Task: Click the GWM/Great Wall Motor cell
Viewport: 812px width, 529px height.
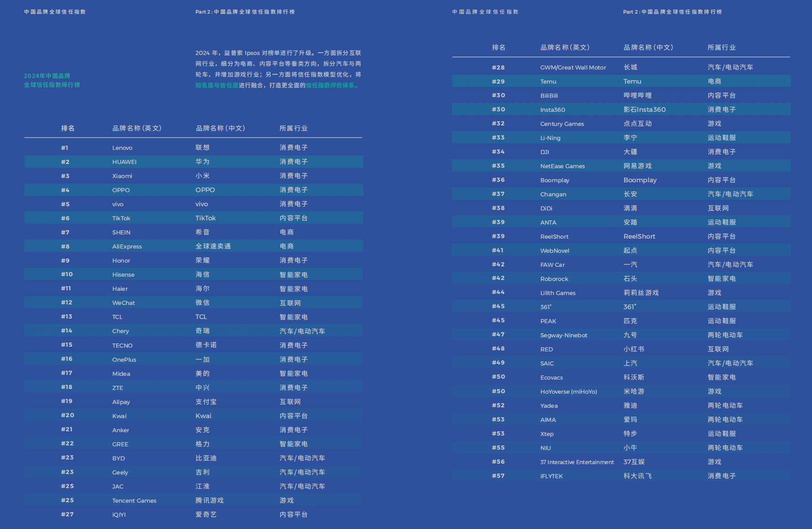Action: click(x=573, y=68)
